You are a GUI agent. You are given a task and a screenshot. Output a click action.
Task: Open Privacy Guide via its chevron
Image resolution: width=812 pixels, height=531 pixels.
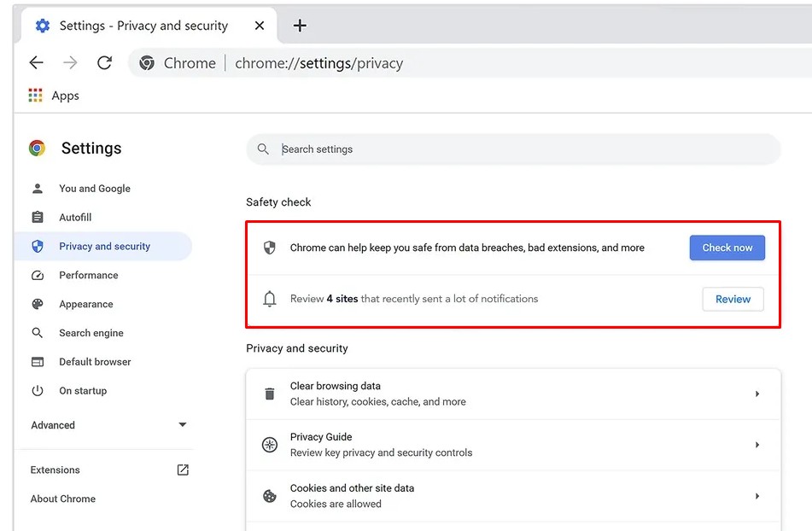tap(757, 445)
